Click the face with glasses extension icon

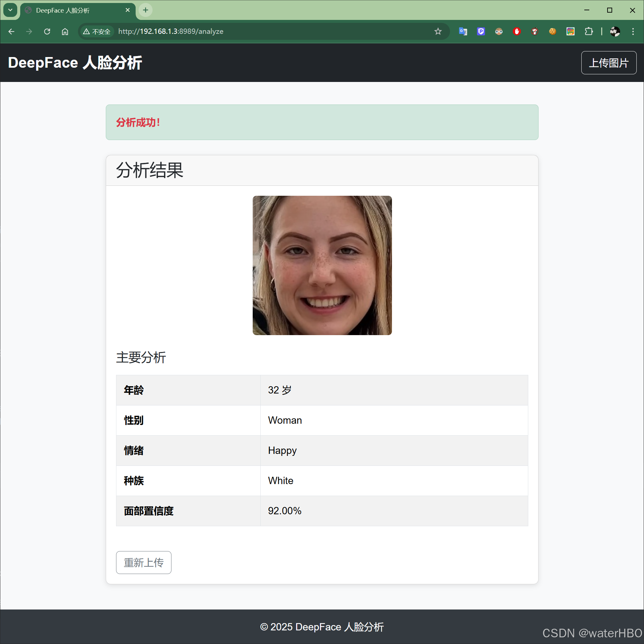pos(499,31)
